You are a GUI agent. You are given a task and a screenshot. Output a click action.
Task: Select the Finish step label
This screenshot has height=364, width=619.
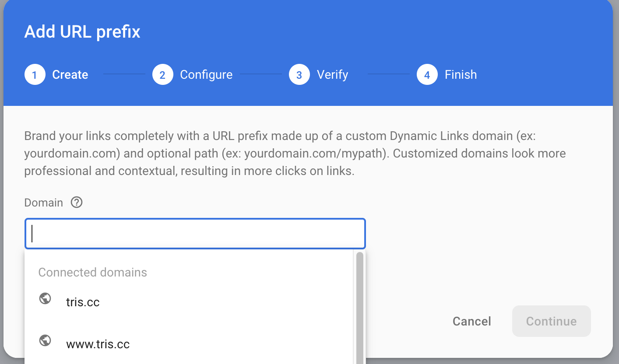[x=461, y=74]
